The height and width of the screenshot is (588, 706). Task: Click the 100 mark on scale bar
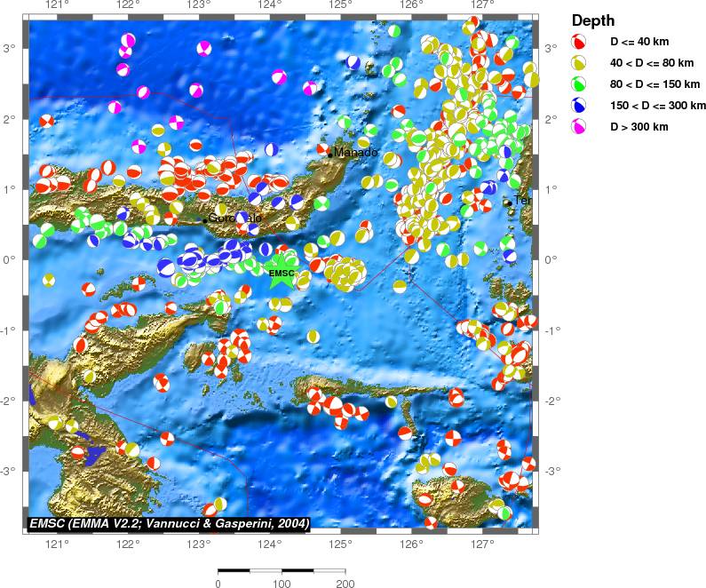(x=282, y=584)
